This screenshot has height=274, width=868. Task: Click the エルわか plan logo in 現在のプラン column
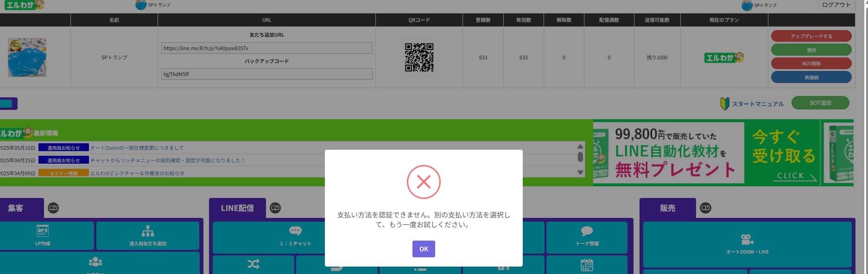[x=724, y=57]
